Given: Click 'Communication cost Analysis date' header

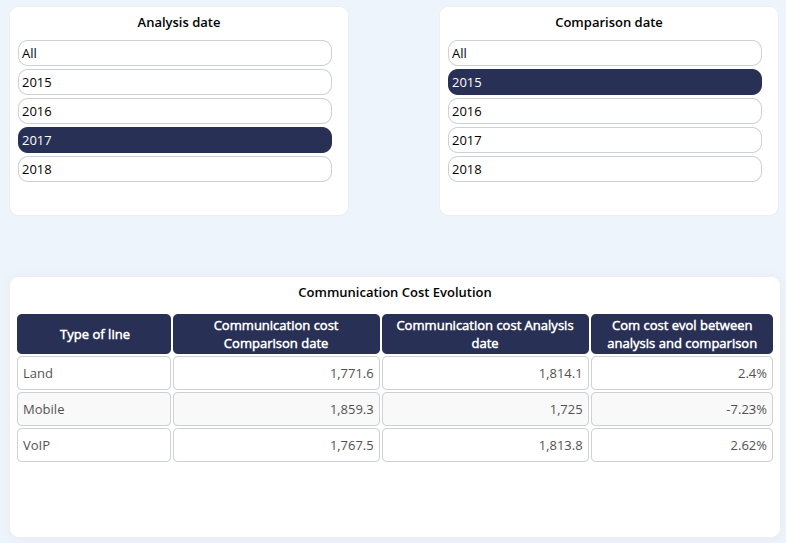Looking at the screenshot, I should pos(484,334).
